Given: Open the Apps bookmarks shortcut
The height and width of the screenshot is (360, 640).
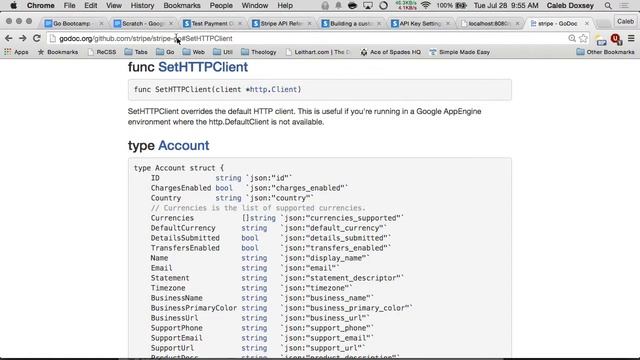Looking at the screenshot, I should (x=16, y=52).
